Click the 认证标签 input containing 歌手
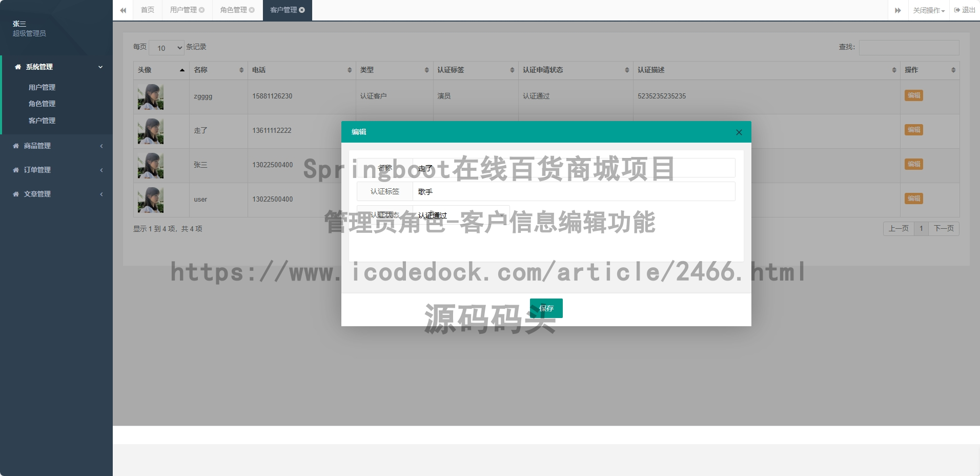 pos(574,191)
